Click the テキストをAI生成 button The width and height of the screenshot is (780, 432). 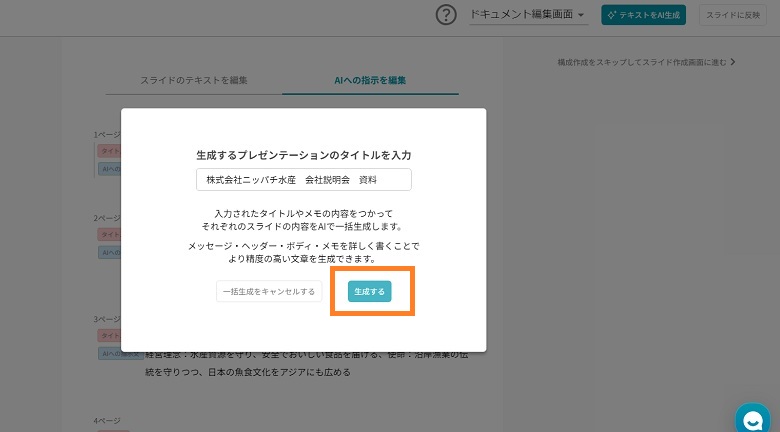[x=643, y=15]
